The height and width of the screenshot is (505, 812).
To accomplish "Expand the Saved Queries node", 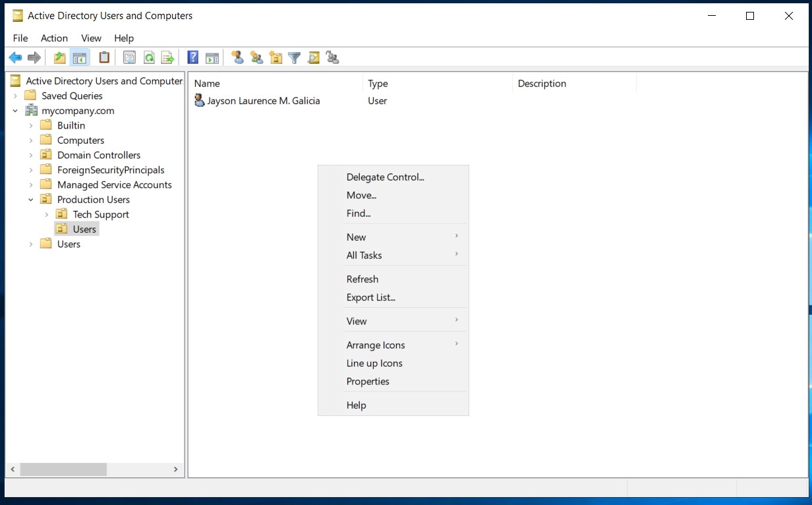I will click(15, 96).
